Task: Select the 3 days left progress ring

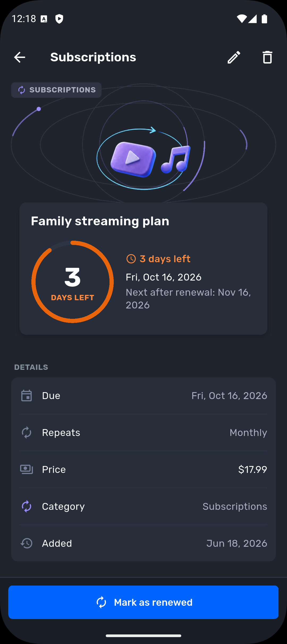Action: click(x=73, y=282)
